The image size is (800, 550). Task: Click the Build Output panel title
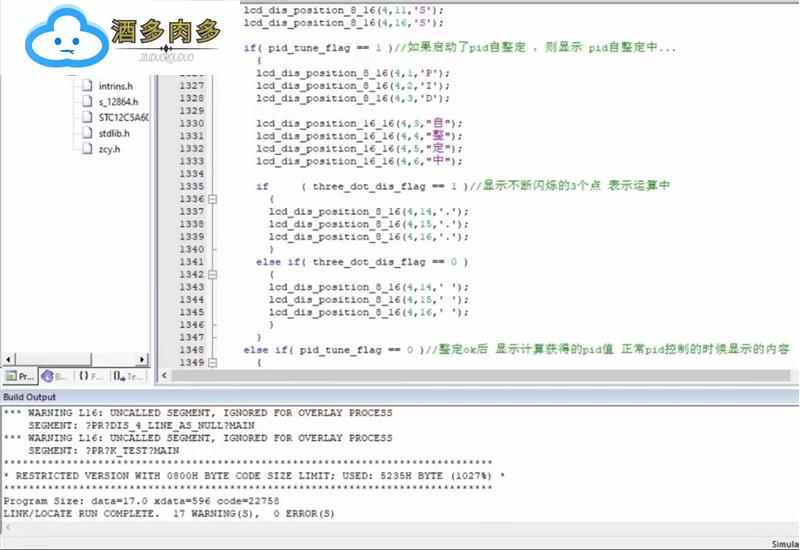click(x=30, y=396)
